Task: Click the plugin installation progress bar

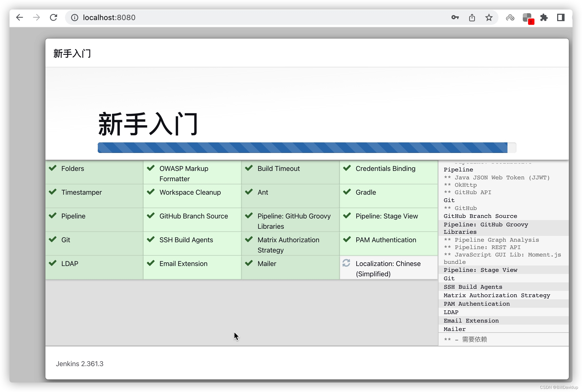Action: (307, 147)
